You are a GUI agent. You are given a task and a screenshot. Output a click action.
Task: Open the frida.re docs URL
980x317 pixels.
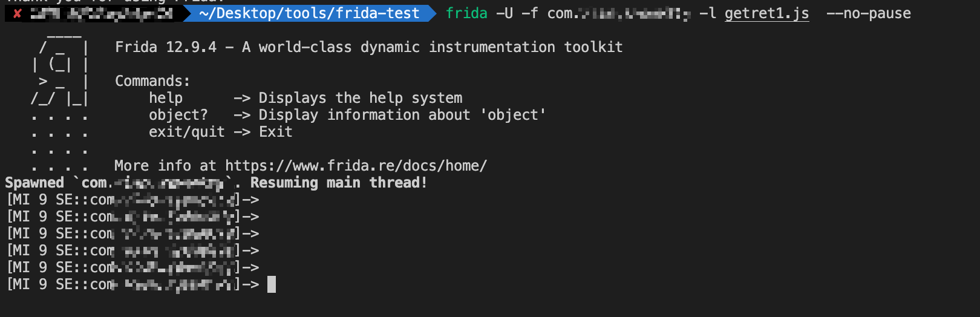[x=356, y=166]
